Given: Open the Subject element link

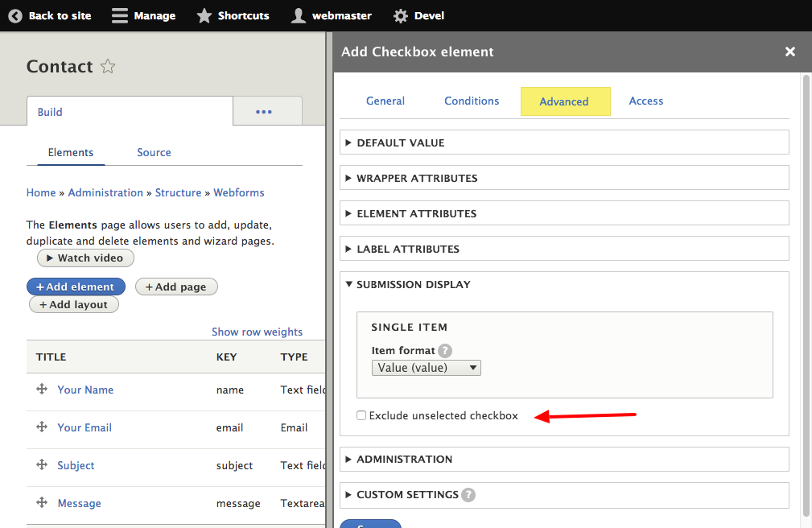Looking at the screenshot, I should [76, 465].
